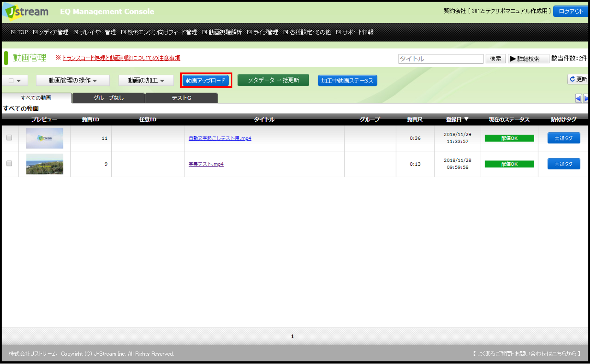The image size is (590, 364).
Task: Check the checkbox for video ID 9
Action: (9, 163)
